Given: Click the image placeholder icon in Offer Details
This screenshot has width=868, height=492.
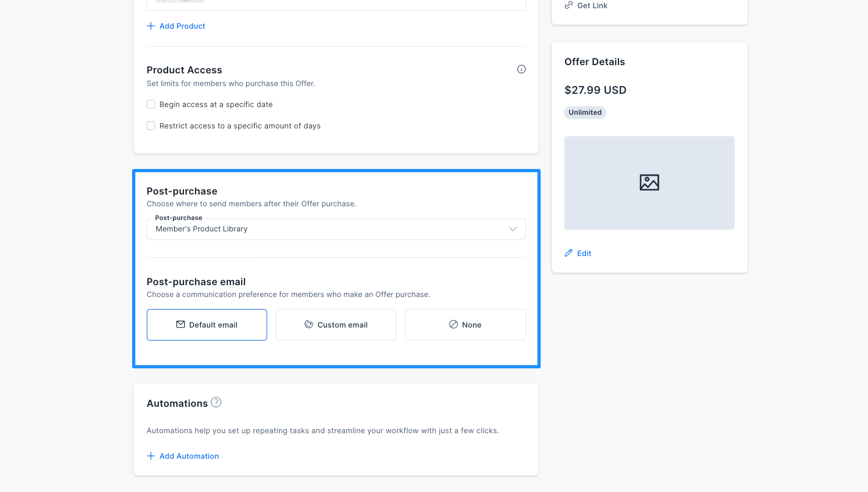Looking at the screenshot, I should coord(649,183).
